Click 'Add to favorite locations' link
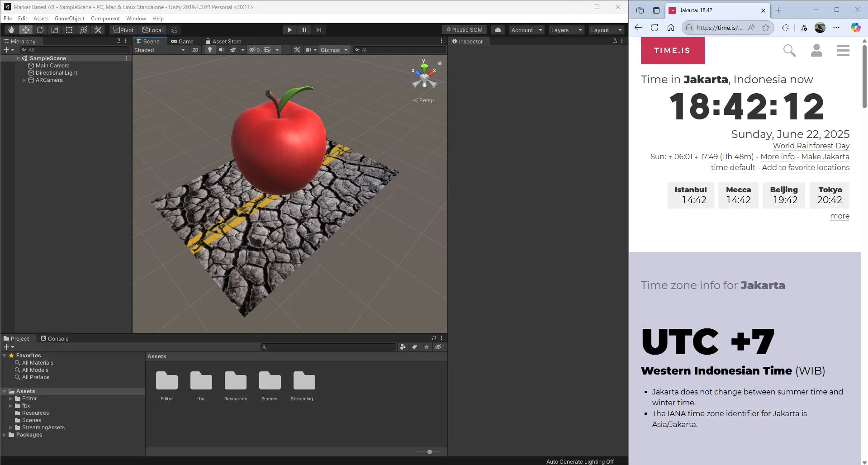Viewport: 868px width, 465px height. pos(805,167)
